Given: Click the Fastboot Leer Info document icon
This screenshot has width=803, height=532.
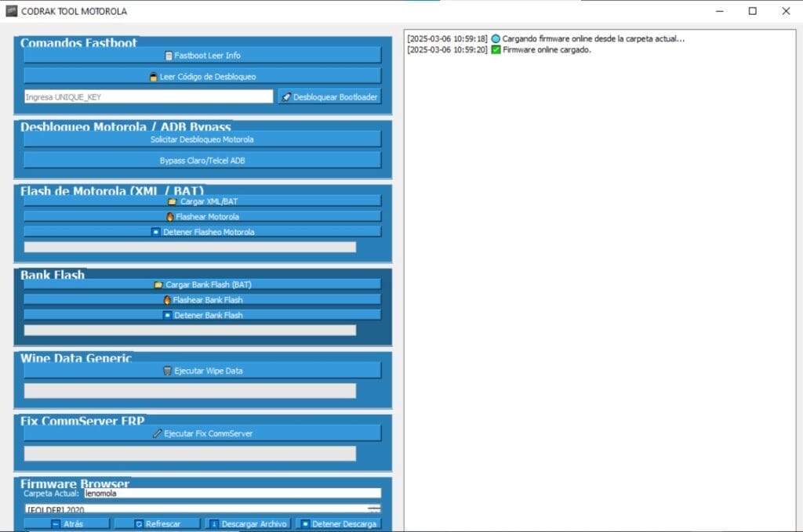Looking at the screenshot, I should click(x=169, y=56).
